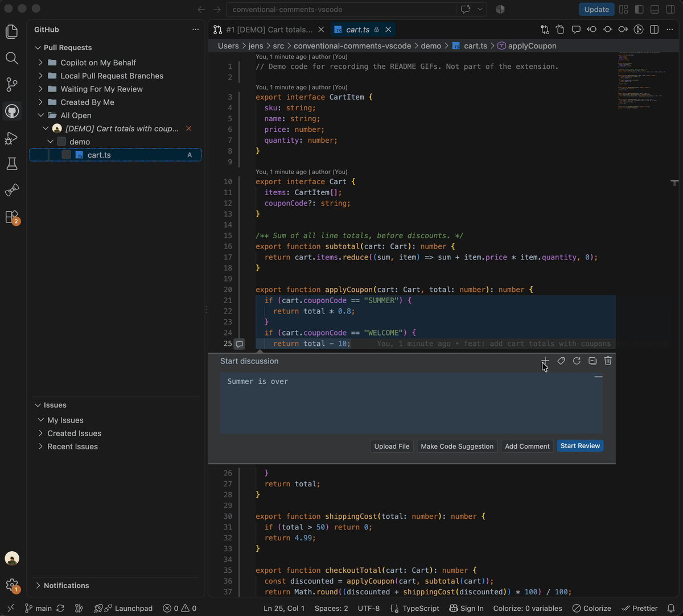683x616 pixels.
Task: Open the remote window indicator in status bar
Action: pos(10,608)
